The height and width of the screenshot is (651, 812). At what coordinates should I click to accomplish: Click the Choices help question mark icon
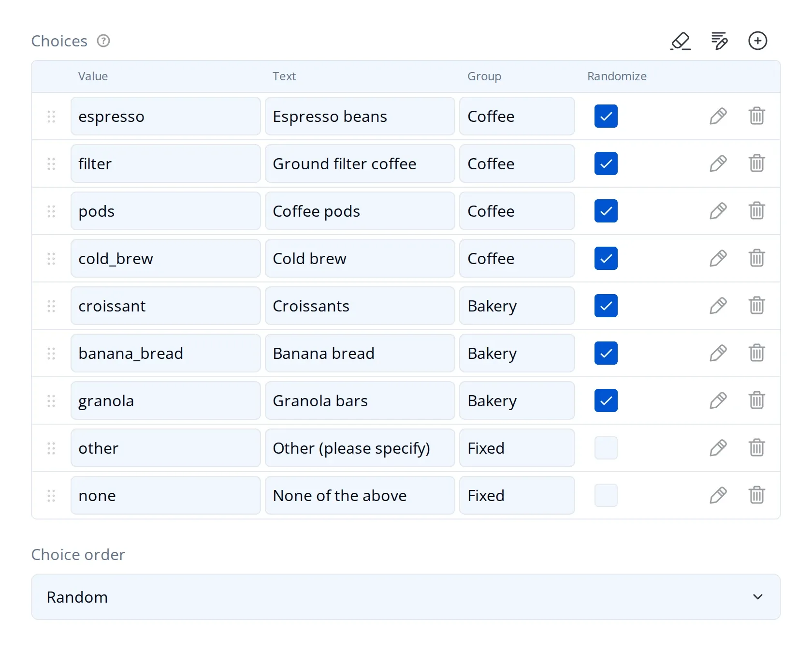click(103, 41)
